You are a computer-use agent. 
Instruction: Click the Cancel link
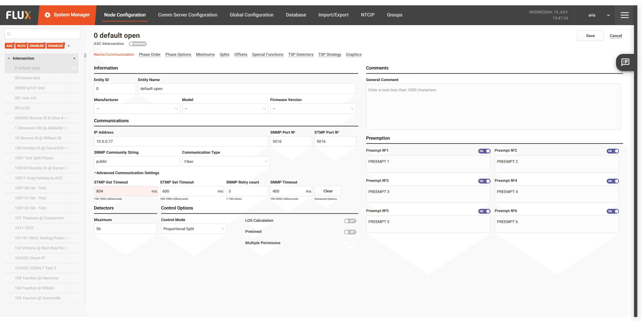coord(616,36)
